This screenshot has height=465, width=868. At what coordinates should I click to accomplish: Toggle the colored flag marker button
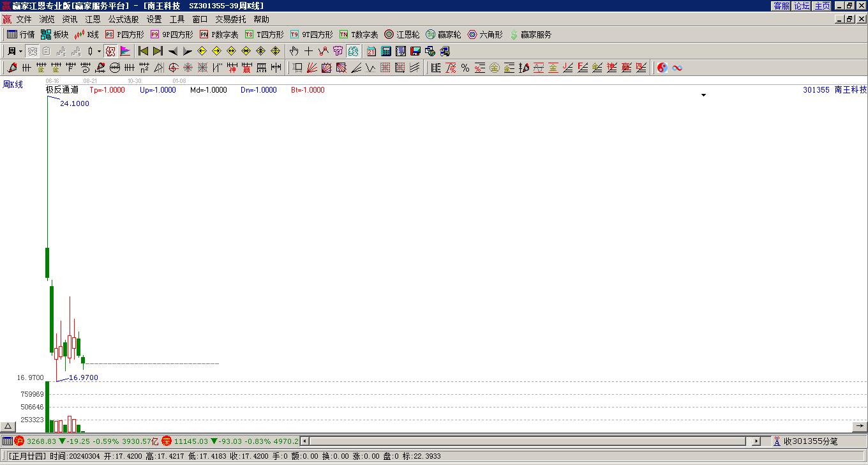125,51
